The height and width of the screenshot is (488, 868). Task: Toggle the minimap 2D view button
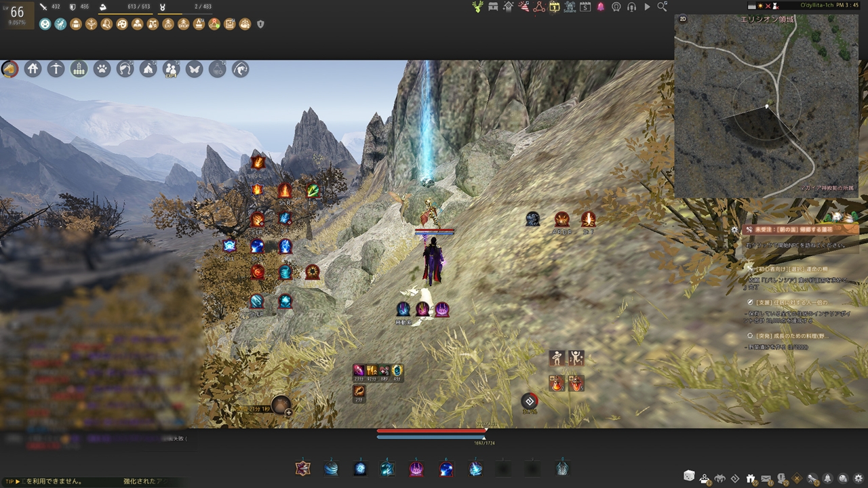683,19
